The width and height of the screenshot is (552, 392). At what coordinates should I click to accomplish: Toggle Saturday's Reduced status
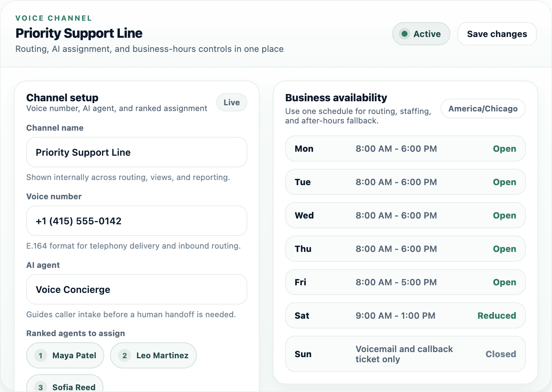click(x=496, y=315)
